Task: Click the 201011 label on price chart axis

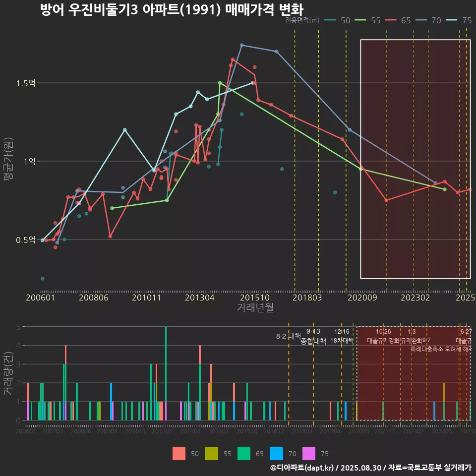Action: click(x=146, y=297)
